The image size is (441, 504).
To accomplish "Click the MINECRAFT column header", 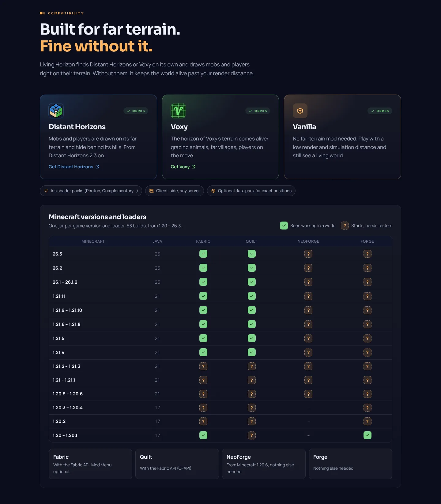I will [93, 241].
